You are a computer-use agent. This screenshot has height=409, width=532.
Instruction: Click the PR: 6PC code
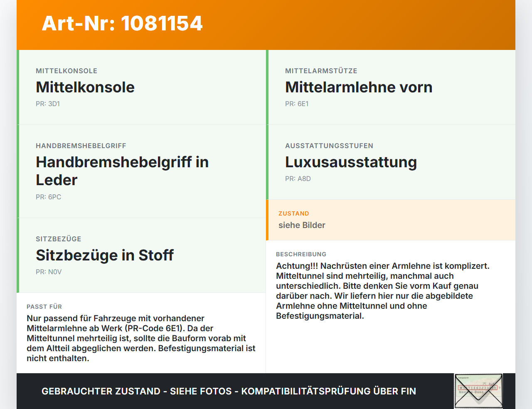click(48, 197)
